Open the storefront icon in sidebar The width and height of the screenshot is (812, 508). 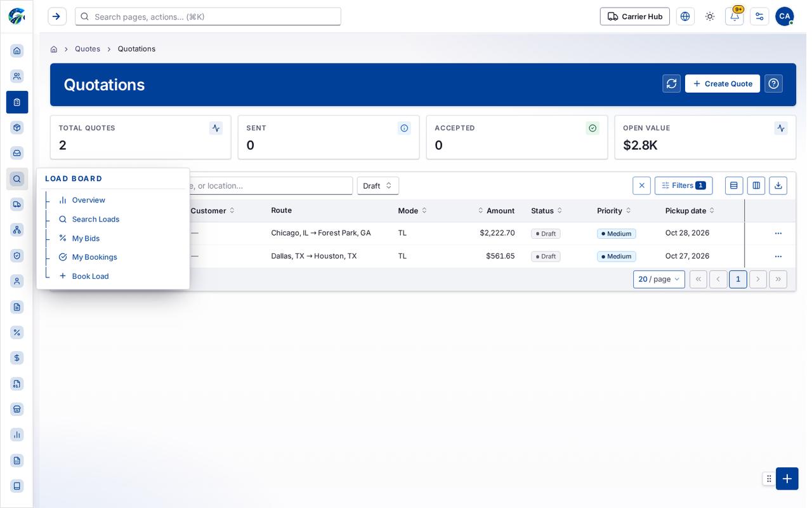point(17,409)
